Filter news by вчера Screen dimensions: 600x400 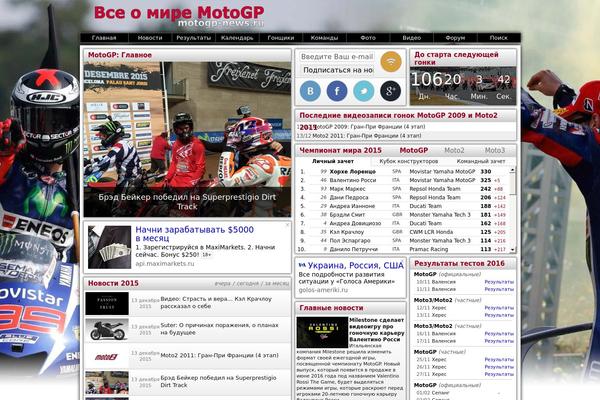[223, 284]
